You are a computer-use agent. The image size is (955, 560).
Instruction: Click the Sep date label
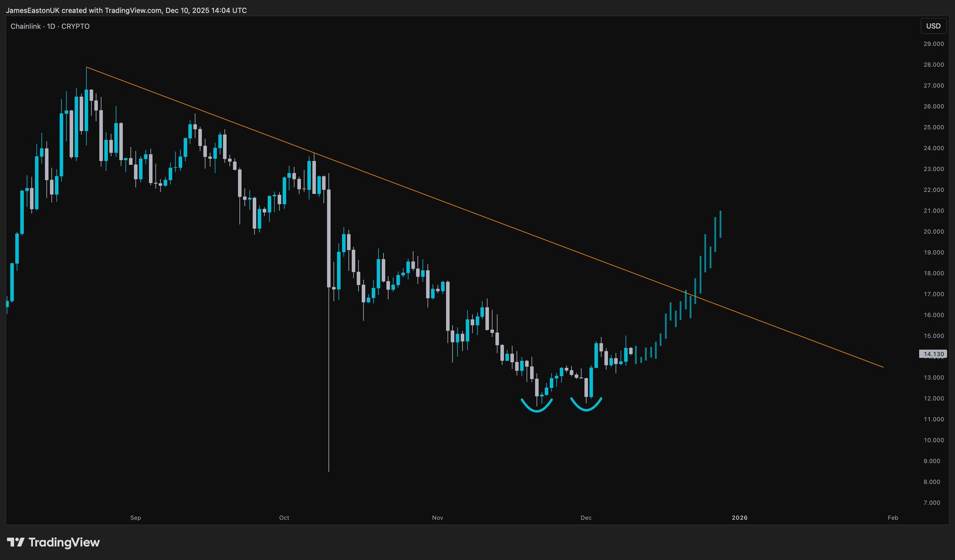point(136,518)
